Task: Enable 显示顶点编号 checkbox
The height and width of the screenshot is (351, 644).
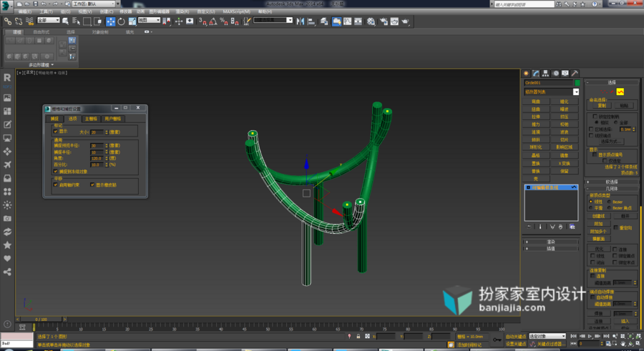Action: pos(595,154)
